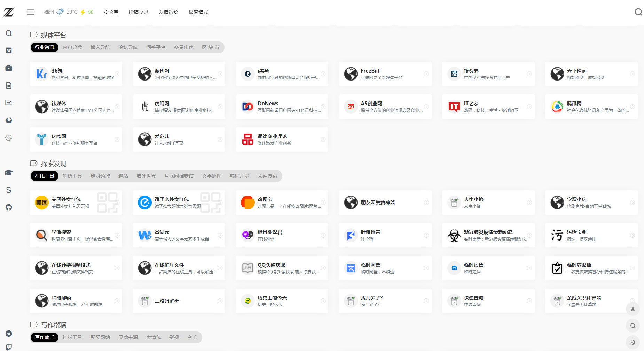Click the arrow on 腾讯翻译君 card
The height and width of the screenshot is (351, 644).
323,235
